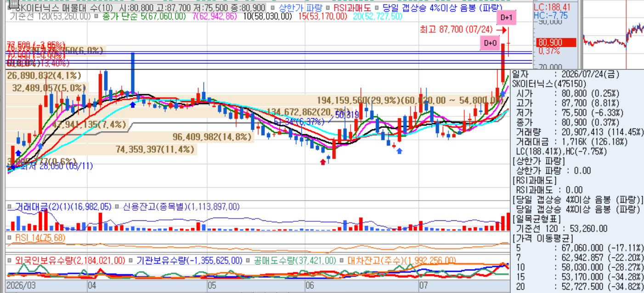Click the 26,890,832(4,1%) volume profile label
The width and height of the screenshot is (644, 293).
click(x=45, y=75)
